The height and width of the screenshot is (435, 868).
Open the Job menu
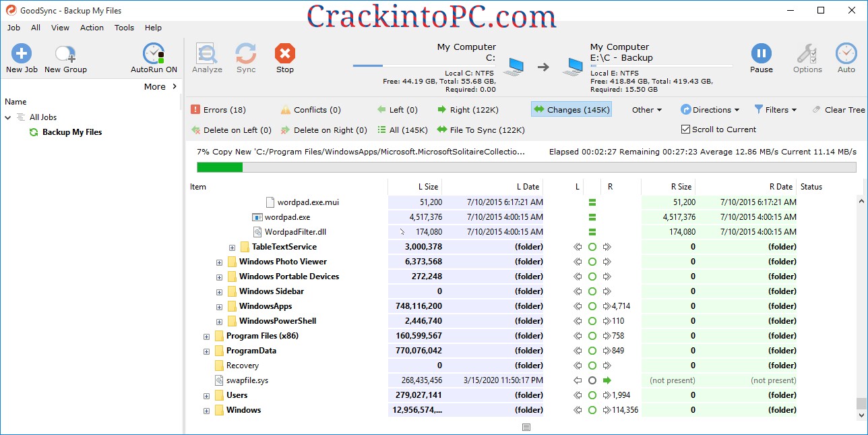pyautogui.click(x=13, y=28)
